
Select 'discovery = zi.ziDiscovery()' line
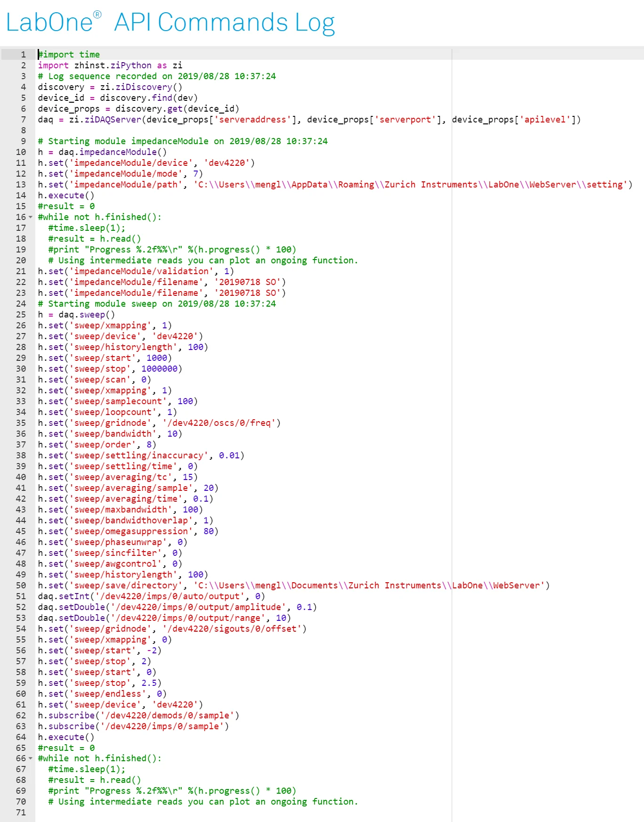(x=110, y=87)
